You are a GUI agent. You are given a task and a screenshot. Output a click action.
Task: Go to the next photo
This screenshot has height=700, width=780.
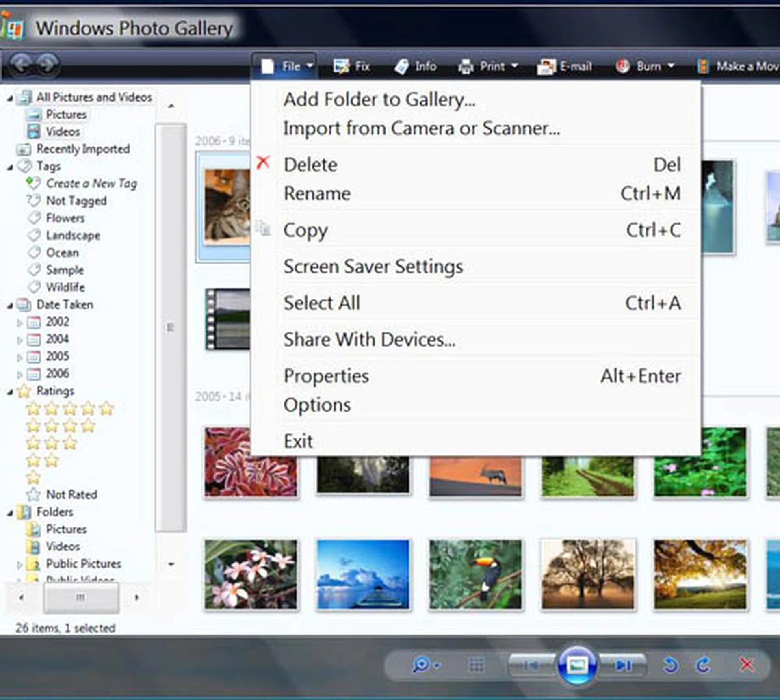(x=622, y=665)
